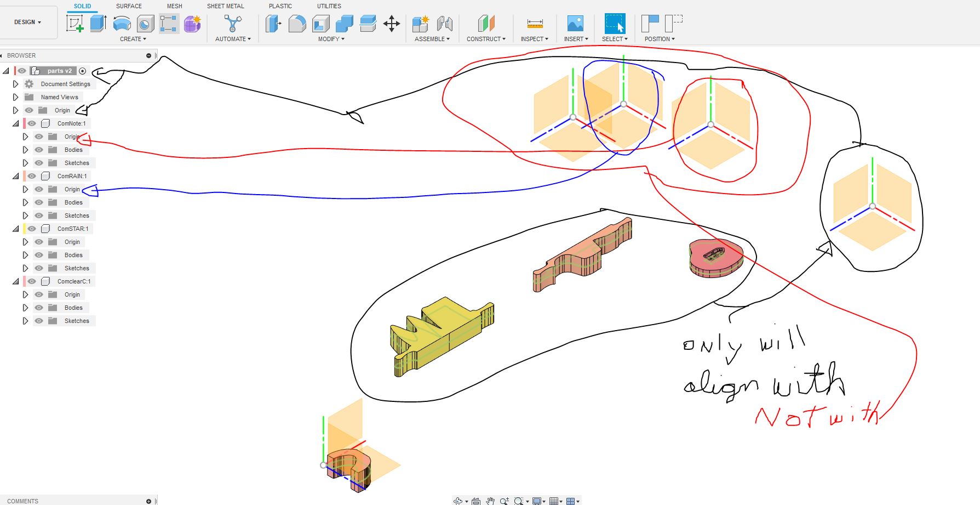This screenshot has width=980, height=505.
Task: Click the Pan hand icon
Action: [490, 500]
